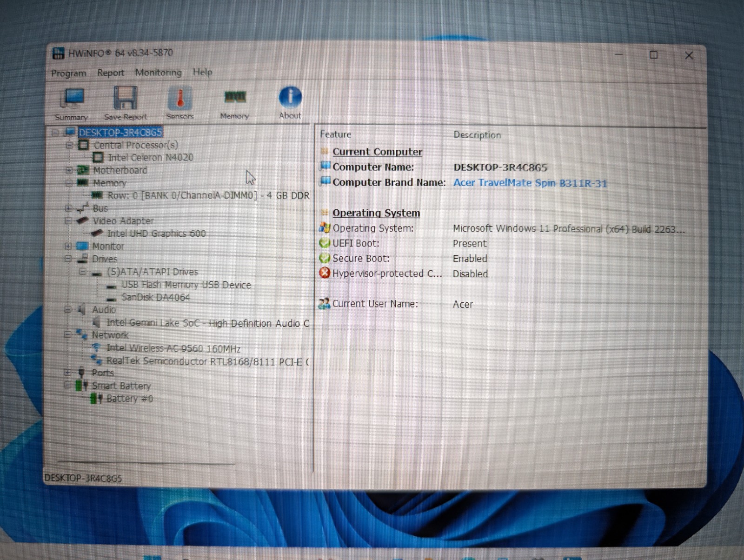Expand the Bus node
The image size is (744, 560).
68,208
